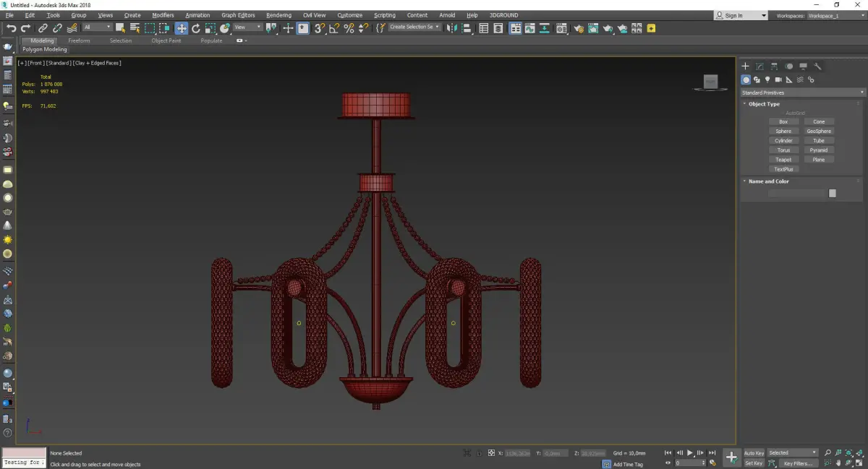Open the Standard Primitives category dropdown
Image resolution: width=868 pixels, height=469 pixels.
point(803,92)
